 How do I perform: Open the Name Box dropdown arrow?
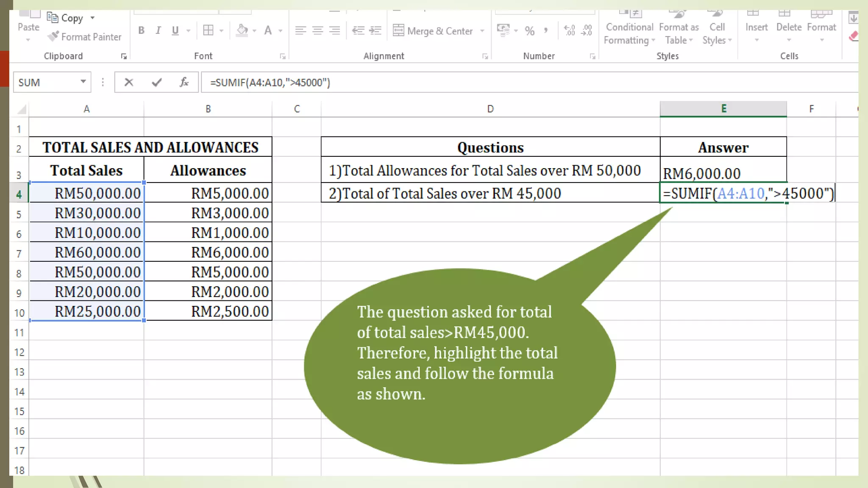click(83, 82)
